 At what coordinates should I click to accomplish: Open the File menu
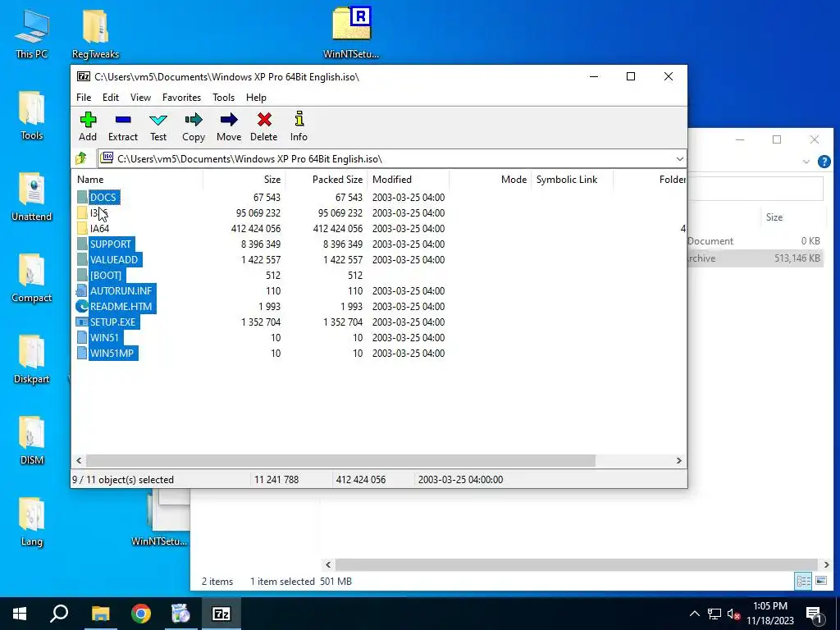pyautogui.click(x=84, y=98)
